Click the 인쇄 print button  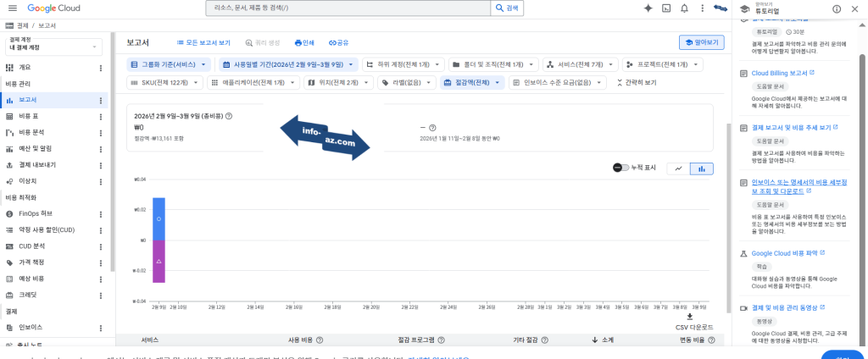[x=304, y=42]
